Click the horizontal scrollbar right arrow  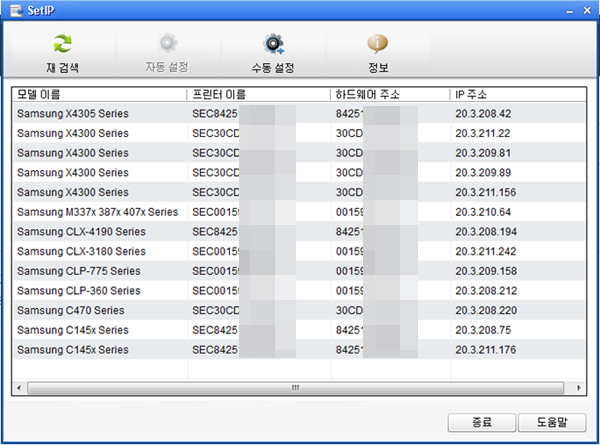579,388
